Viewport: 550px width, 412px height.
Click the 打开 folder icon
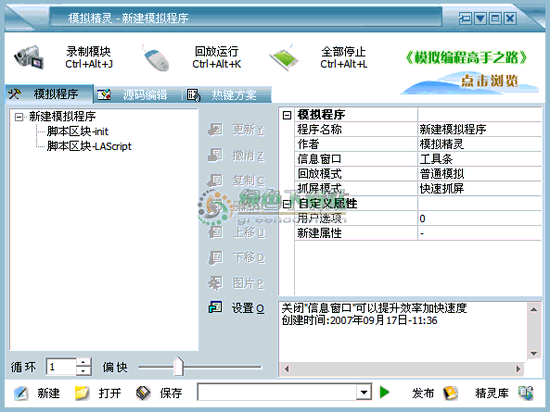click(x=82, y=393)
